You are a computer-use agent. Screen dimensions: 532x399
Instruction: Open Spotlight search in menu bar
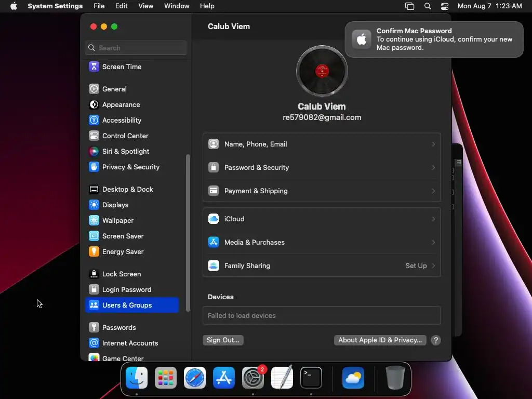coord(428,6)
